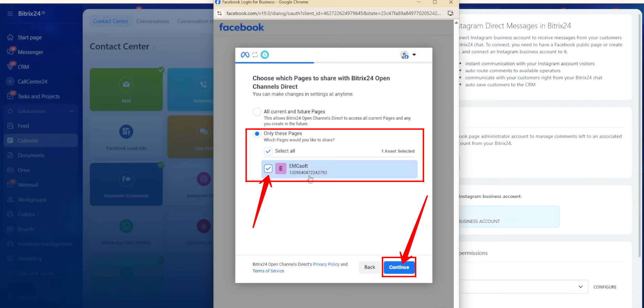Select the Only these Pages radio button
The image size is (644, 308).
tap(257, 134)
